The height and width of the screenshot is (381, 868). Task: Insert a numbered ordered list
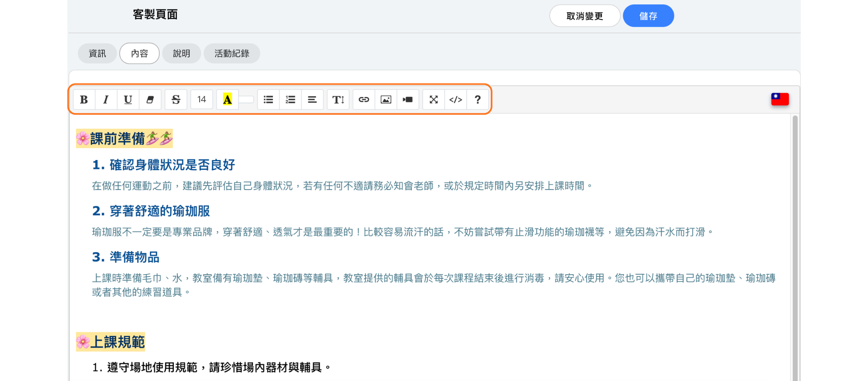[290, 99]
